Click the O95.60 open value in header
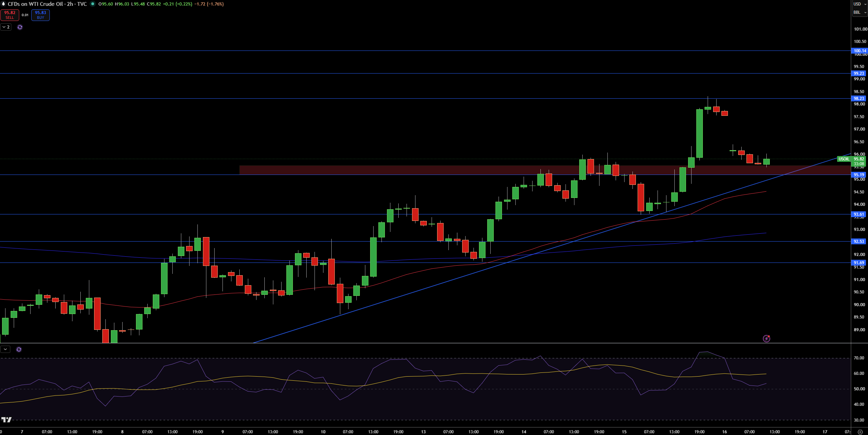This screenshot has height=435, width=868. point(106,4)
